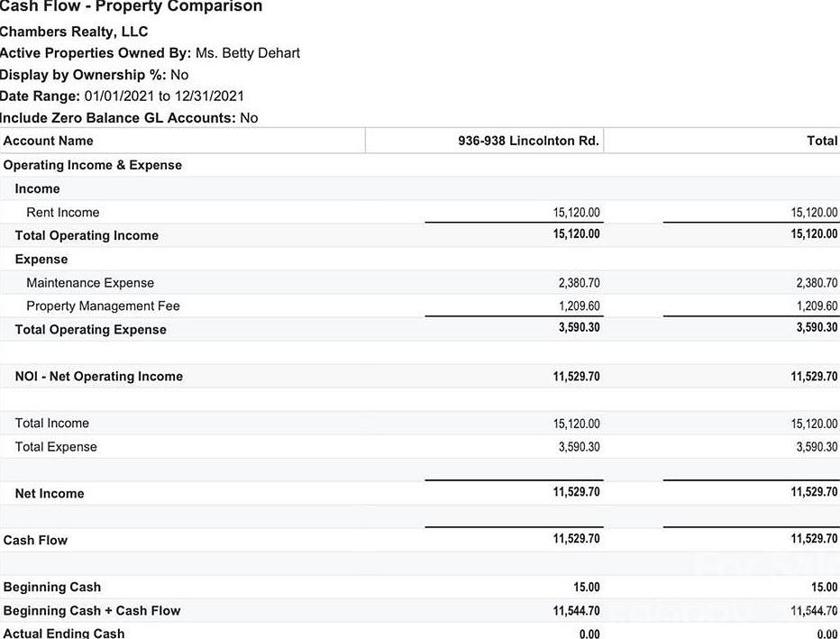
Task: Click the Total column header
Action: tap(821, 141)
